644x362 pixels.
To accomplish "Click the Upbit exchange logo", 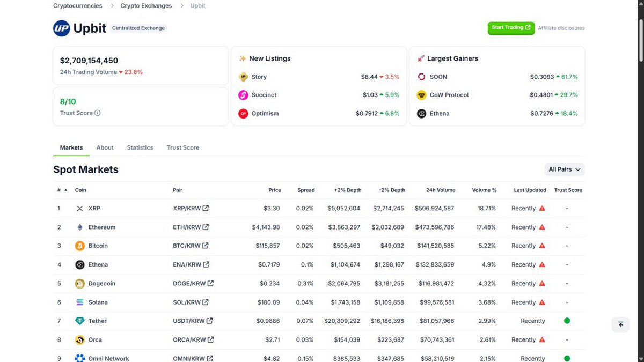I will (x=62, y=28).
